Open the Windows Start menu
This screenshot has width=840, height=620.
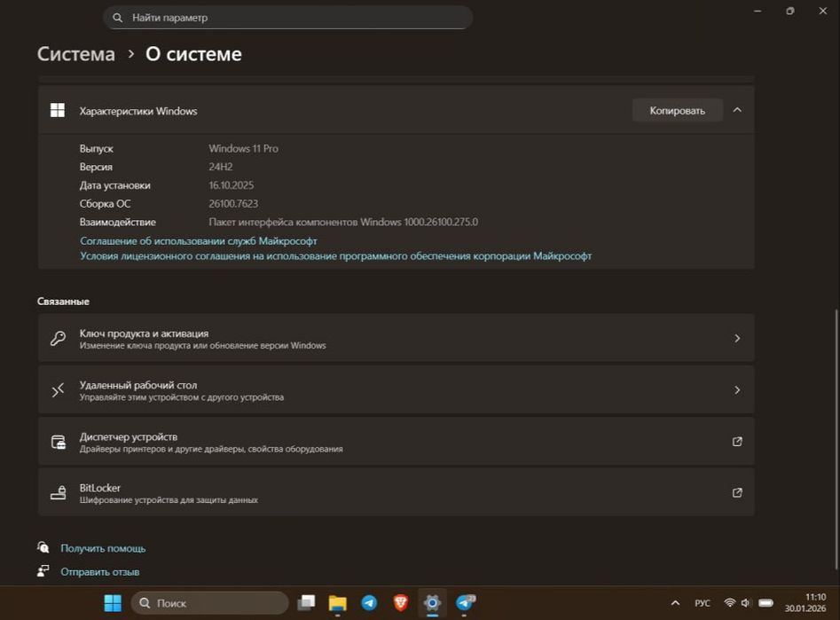point(113,603)
